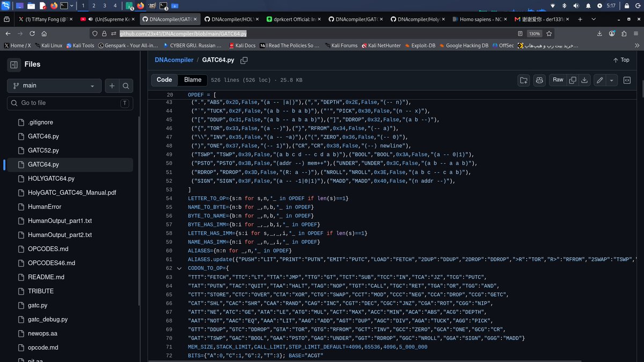Open more edit options dropdown arrow
This screenshot has width=644, height=362.
611,80
